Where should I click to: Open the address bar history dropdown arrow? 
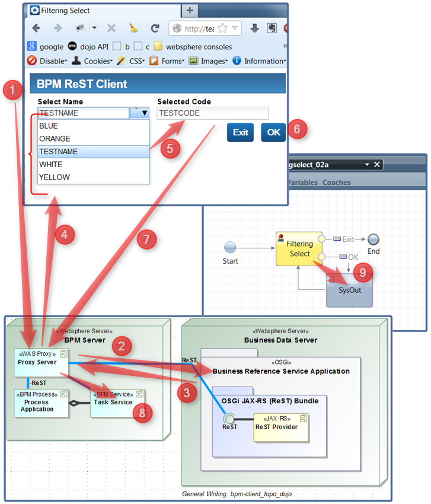235,28
